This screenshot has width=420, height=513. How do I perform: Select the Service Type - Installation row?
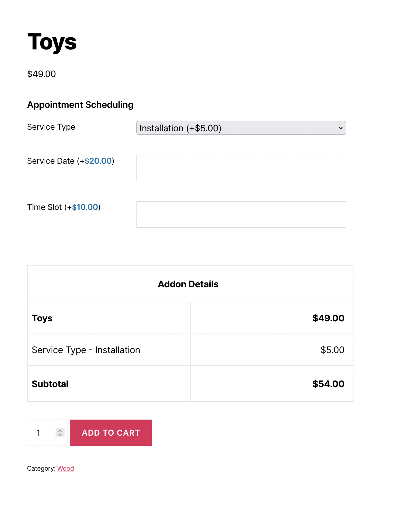click(x=86, y=350)
